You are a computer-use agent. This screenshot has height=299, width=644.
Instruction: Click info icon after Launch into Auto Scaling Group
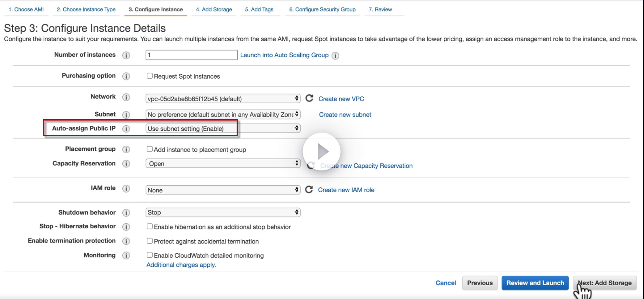(335, 56)
